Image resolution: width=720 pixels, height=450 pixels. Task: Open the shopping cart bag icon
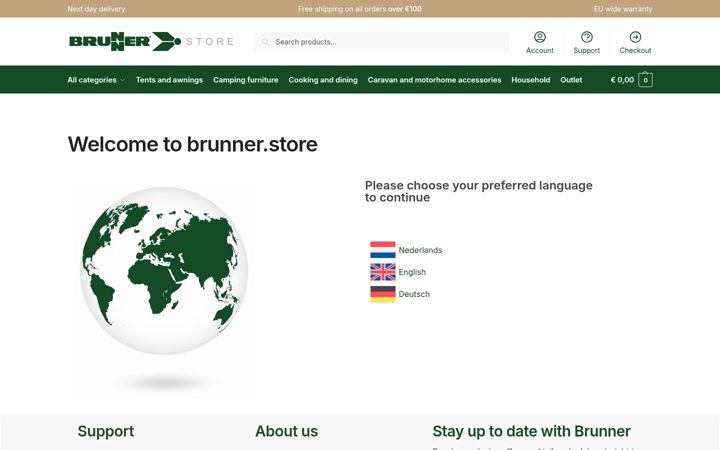[645, 79]
